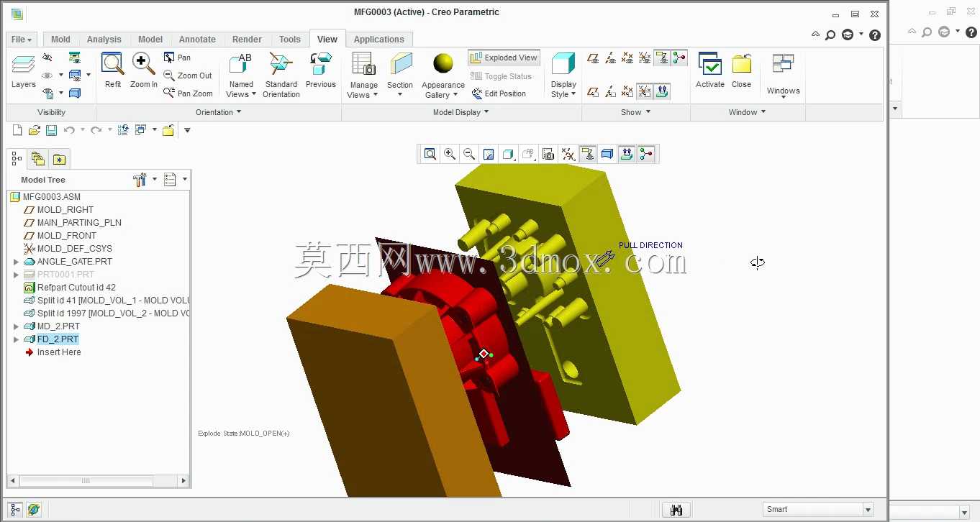Expand ANGLE_GATE.PRT tree node

click(16, 262)
